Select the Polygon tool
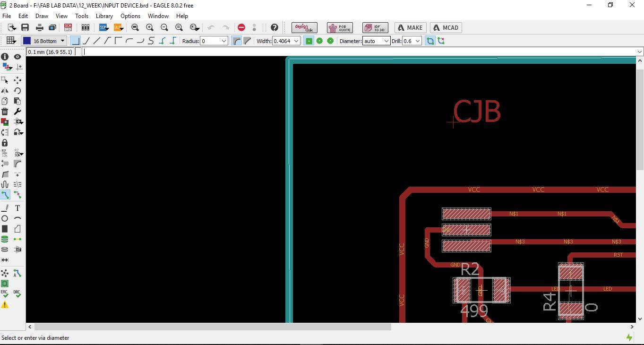The image size is (644, 345). coord(17,229)
